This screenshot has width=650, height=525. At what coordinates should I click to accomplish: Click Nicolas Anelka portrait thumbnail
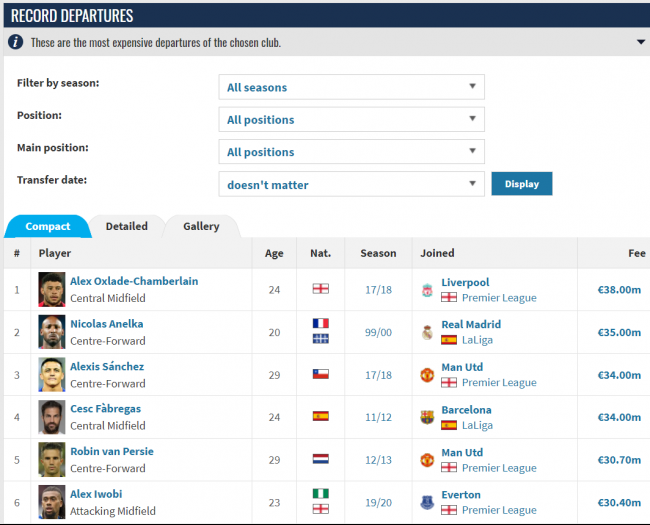pos(52,332)
